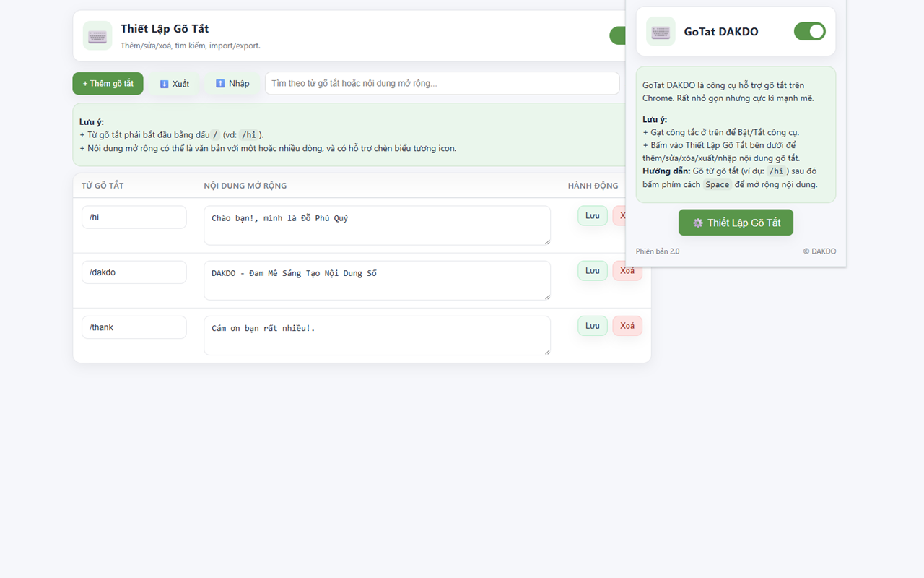Viewport: 924px width, 578px height.
Task: Click keyboard icon in Thiết Lập Gõ Tắt header
Action: (97, 35)
